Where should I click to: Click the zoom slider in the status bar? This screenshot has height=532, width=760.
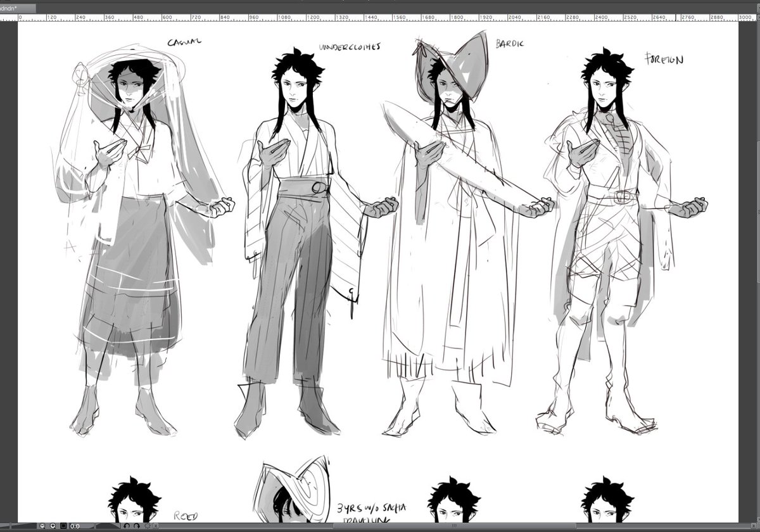tap(19, 526)
